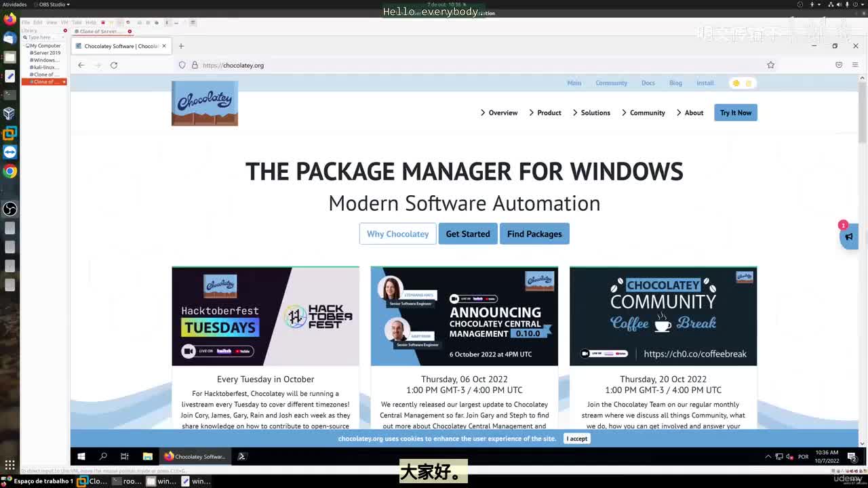
Task: Open the Main link in top bar
Action: point(574,83)
